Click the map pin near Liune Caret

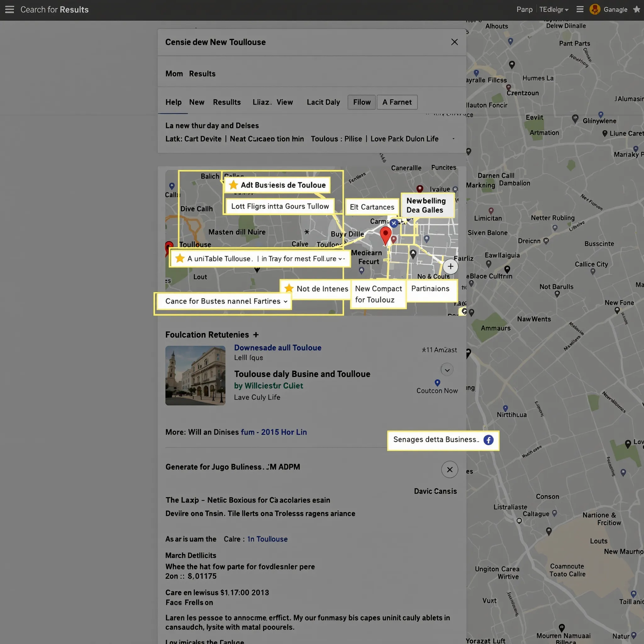(x=606, y=133)
